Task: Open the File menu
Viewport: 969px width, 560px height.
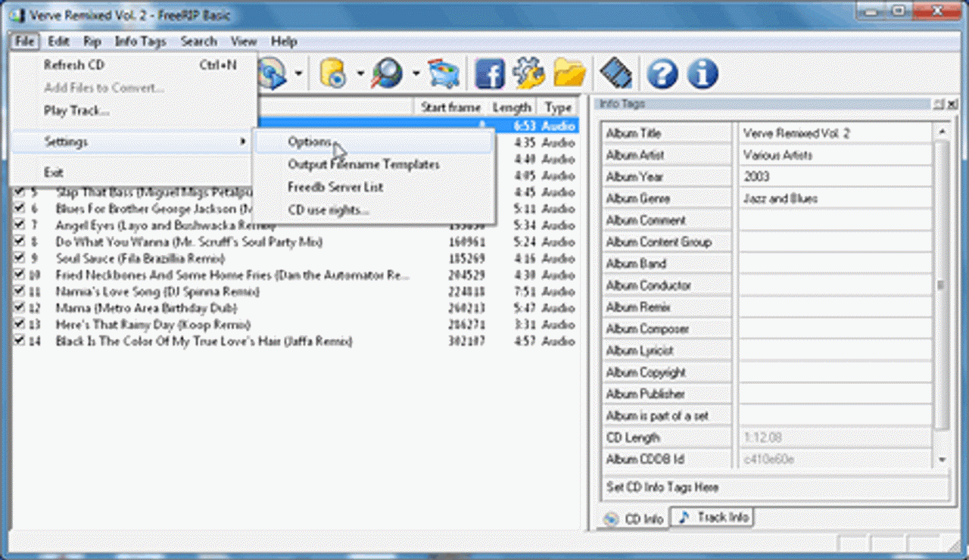Action: point(24,42)
